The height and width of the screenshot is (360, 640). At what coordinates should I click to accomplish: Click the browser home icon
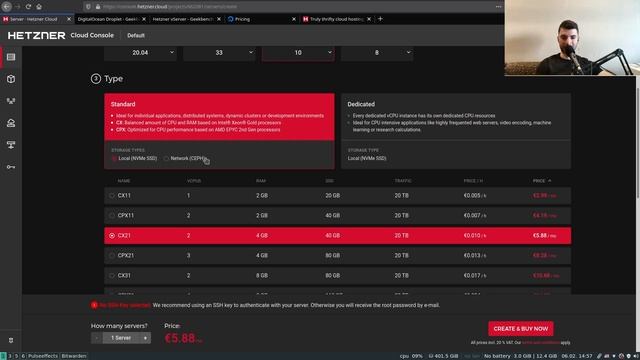coord(39,7)
